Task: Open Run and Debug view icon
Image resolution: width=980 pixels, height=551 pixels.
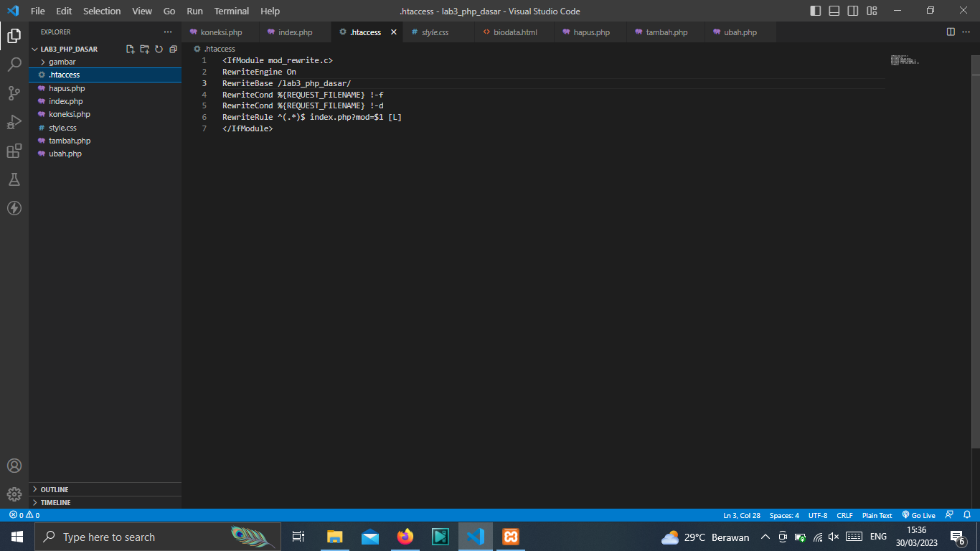Action: (14, 122)
